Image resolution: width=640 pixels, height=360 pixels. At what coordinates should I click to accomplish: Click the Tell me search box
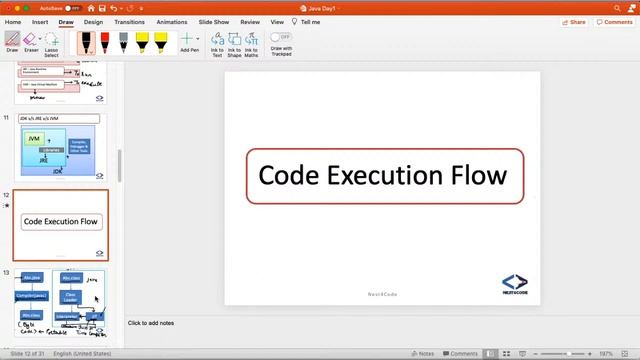click(306, 22)
